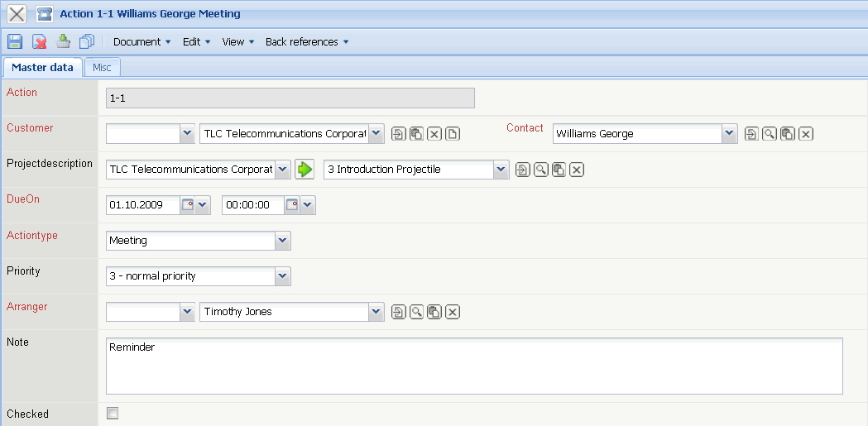
Task: Clear the Contact field with its X icon
Action: [806, 134]
